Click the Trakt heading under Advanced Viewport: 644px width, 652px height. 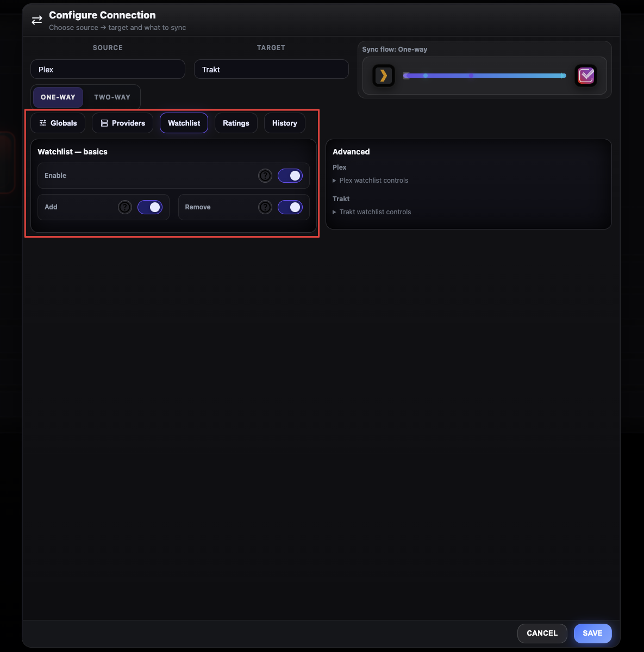[341, 199]
